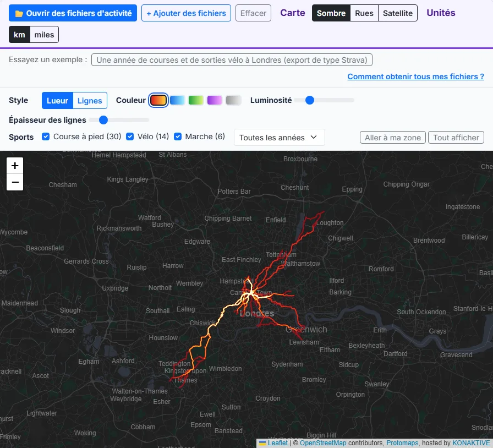Viewport: 493px width, 448px height.
Task: Open the Protomaps attribution link
Action: [x=402, y=443]
